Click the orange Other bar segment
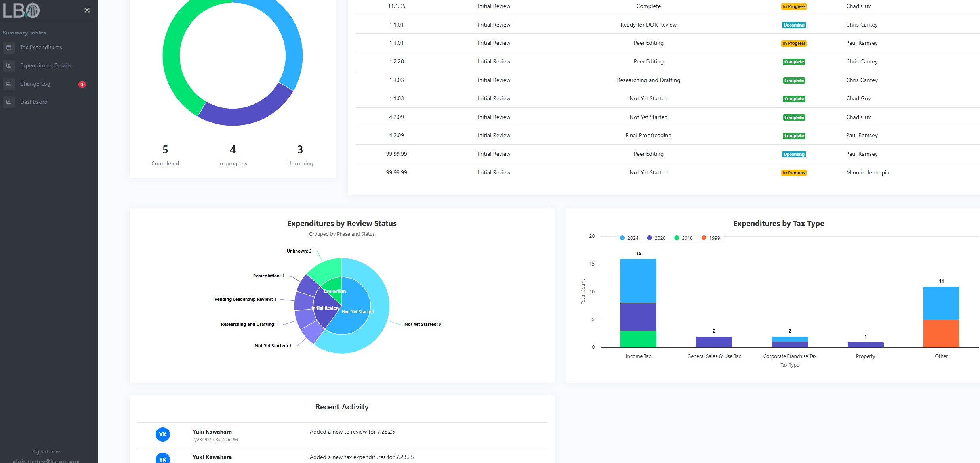Screen dimensions: 980x463 click(941, 333)
